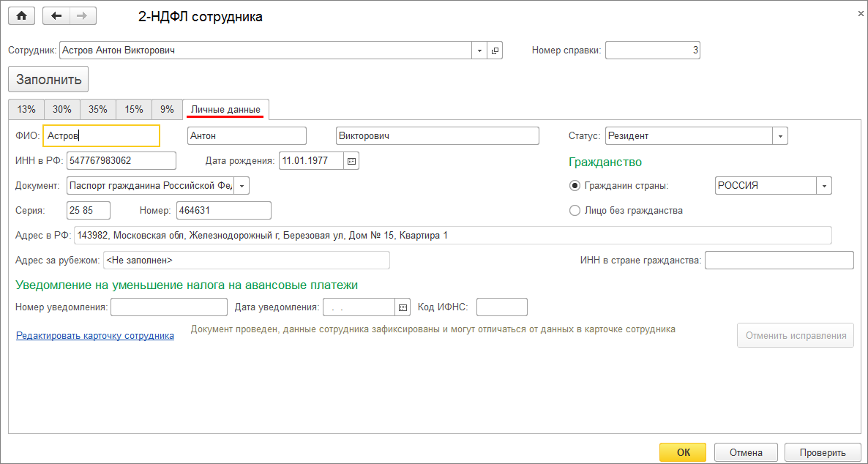Viewport: 868px width, 464px height.
Task: Expand the Документ type dropdown
Action: click(242, 186)
